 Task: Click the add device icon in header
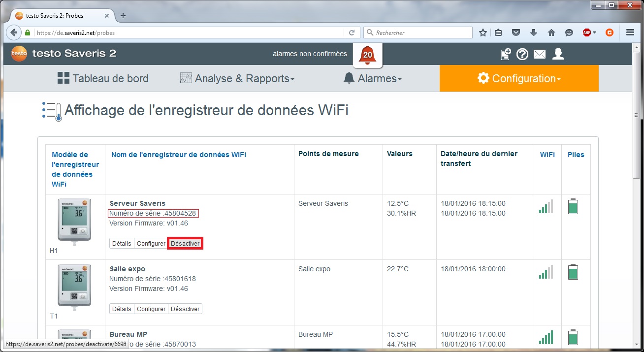click(506, 54)
